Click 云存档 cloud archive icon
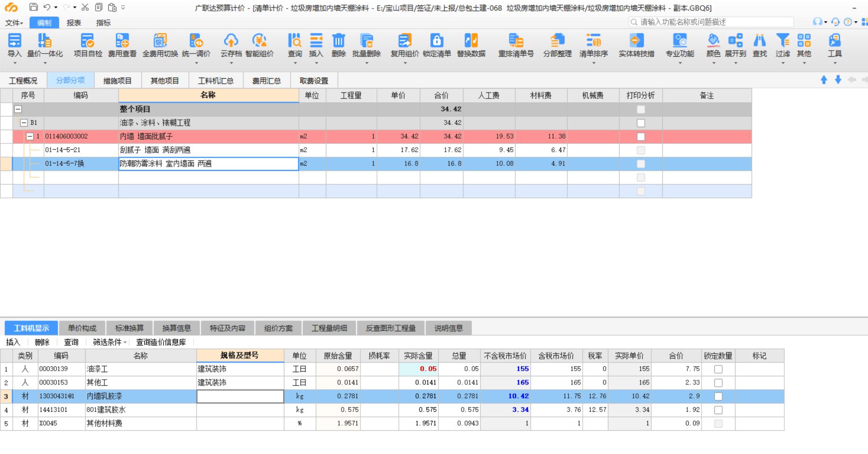The width and height of the screenshot is (868, 454). tap(231, 41)
